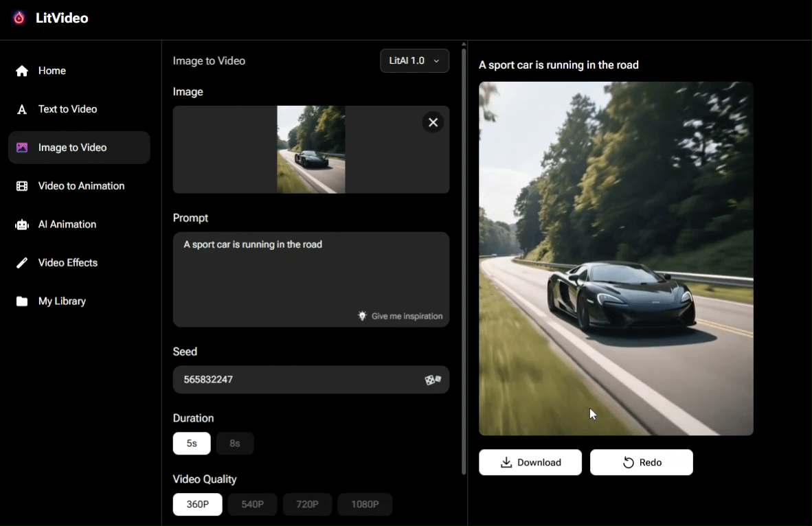Click the AI Animation robot icon
The image size is (812, 526).
(x=22, y=225)
